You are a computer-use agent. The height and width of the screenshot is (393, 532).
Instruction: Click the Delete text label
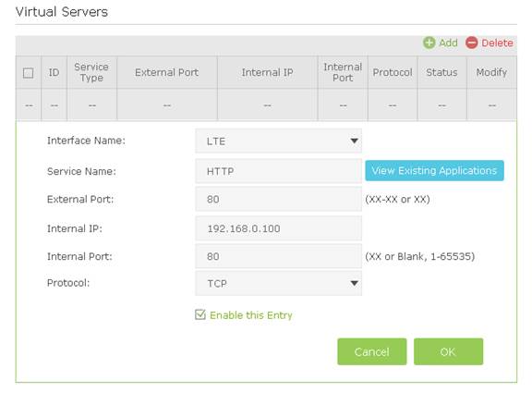click(x=497, y=43)
